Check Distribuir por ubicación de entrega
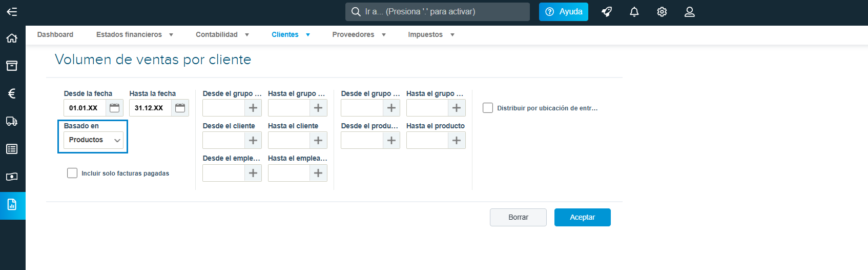The height and width of the screenshot is (270, 868). pyautogui.click(x=488, y=108)
